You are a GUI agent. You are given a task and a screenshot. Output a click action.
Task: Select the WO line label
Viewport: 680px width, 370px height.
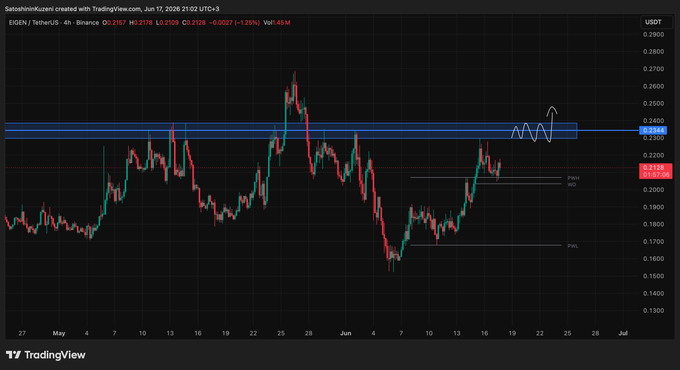pyautogui.click(x=572, y=185)
